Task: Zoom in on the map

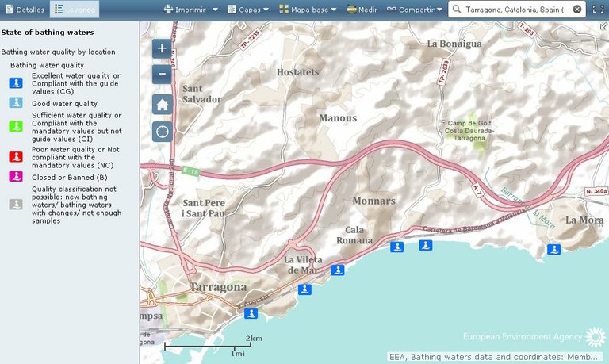Action: (x=162, y=48)
